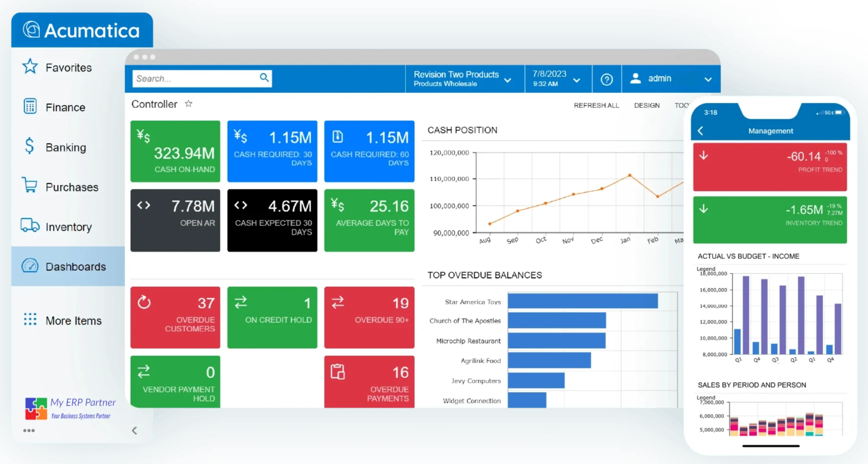Click the Star America Toys overdue bar
The height and width of the screenshot is (464, 868).
(x=583, y=301)
